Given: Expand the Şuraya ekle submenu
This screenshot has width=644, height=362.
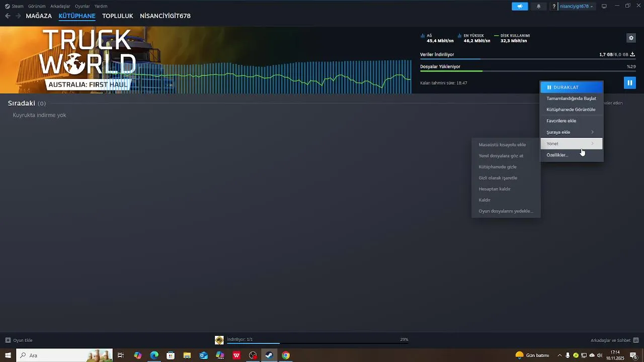Looking at the screenshot, I should [x=572, y=132].
